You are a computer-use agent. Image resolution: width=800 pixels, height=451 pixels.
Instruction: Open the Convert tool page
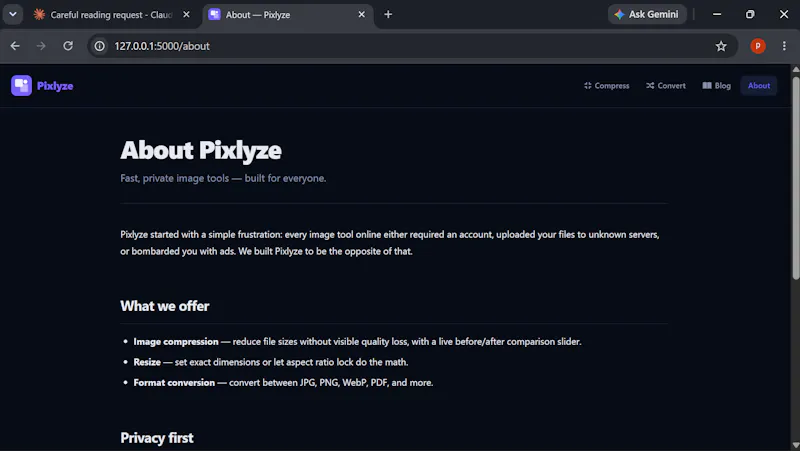pyautogui.click(x=666, y=86)
